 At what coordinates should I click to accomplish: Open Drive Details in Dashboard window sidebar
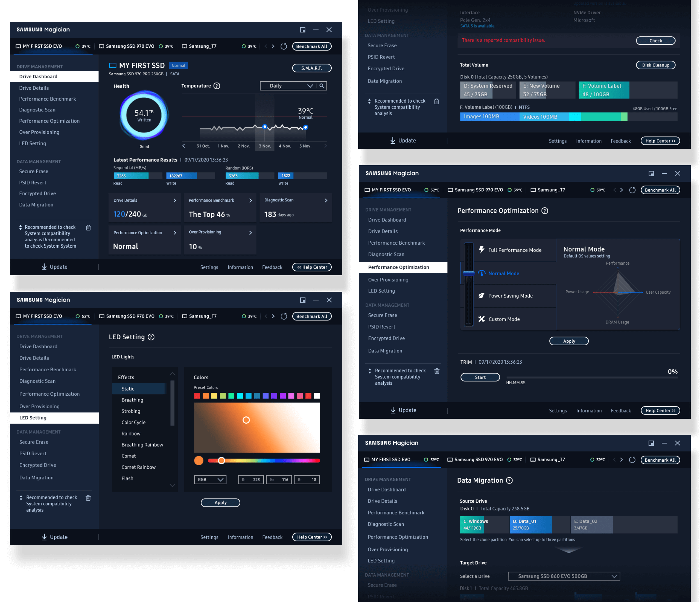(x=34, y=88)
